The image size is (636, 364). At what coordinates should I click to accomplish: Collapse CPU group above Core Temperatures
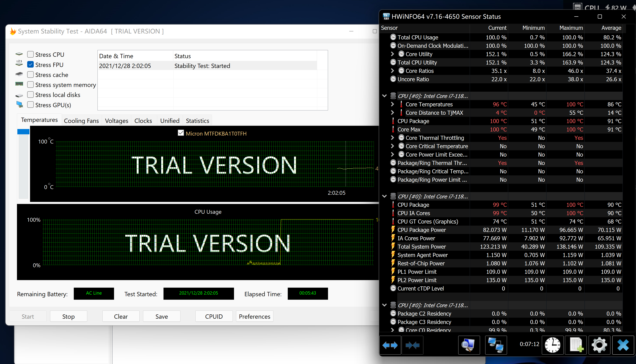tap(385, 96)
